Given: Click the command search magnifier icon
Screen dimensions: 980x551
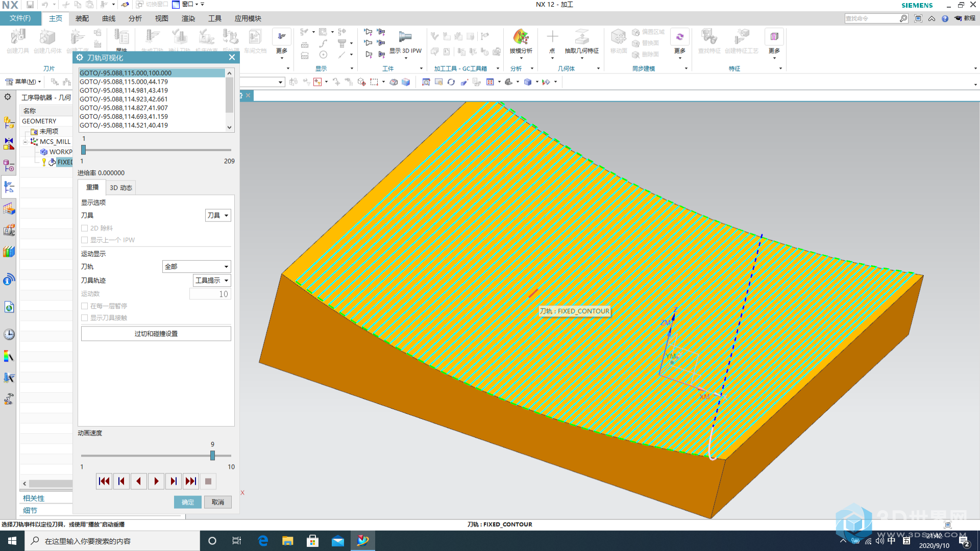Looking at the screenshot, I should [903, 18].
